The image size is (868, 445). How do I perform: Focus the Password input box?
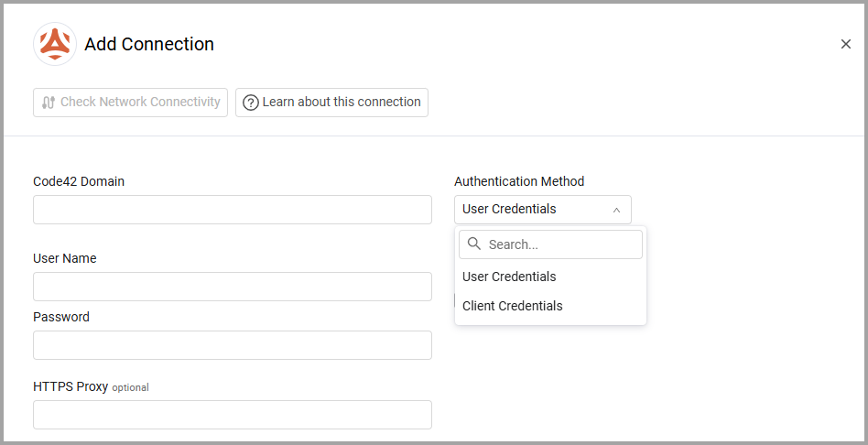point(232,345)
